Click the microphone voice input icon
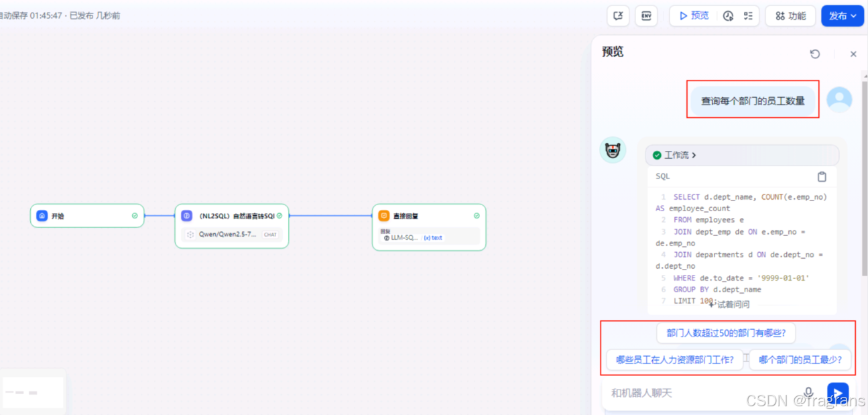Screen dimensions: 868x415 (x=808, y=393)
